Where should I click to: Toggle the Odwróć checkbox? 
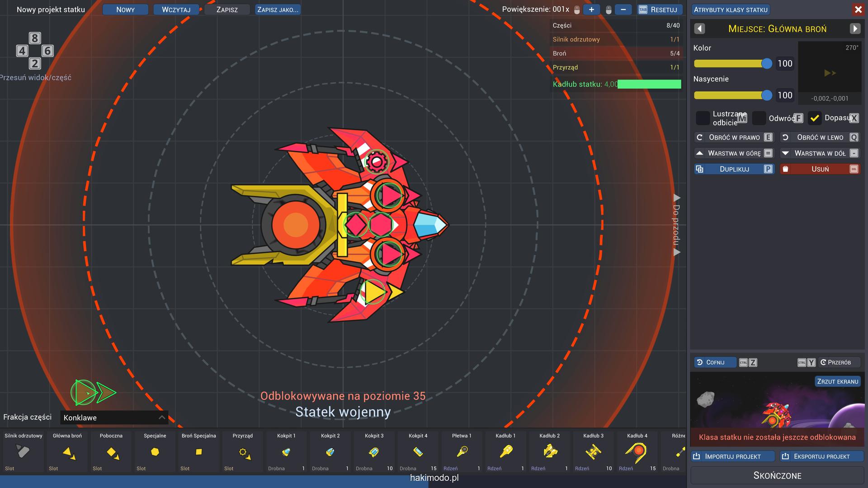(759, 118)
